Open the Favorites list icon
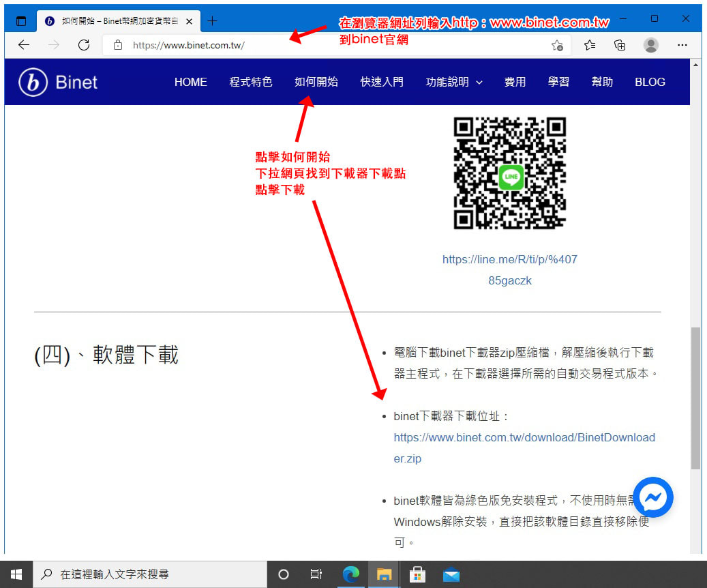707x588 pixels. [589, 45]
